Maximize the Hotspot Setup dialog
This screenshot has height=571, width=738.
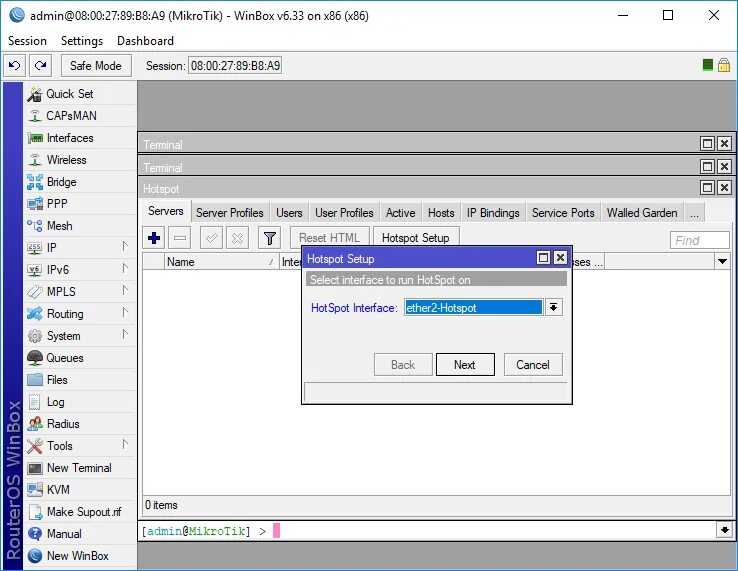coord(543,258)
